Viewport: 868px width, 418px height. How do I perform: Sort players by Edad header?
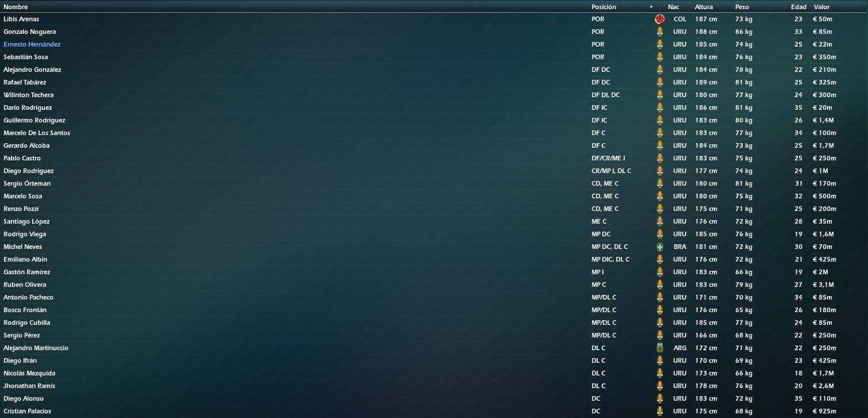point(798,7)
